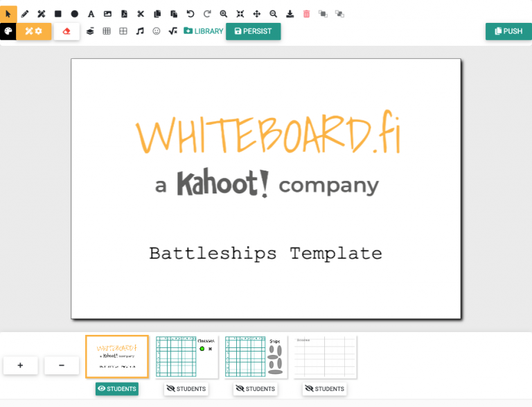
Task: Toggle STUDENTS visibility for title page
Action: click(117, 389)
